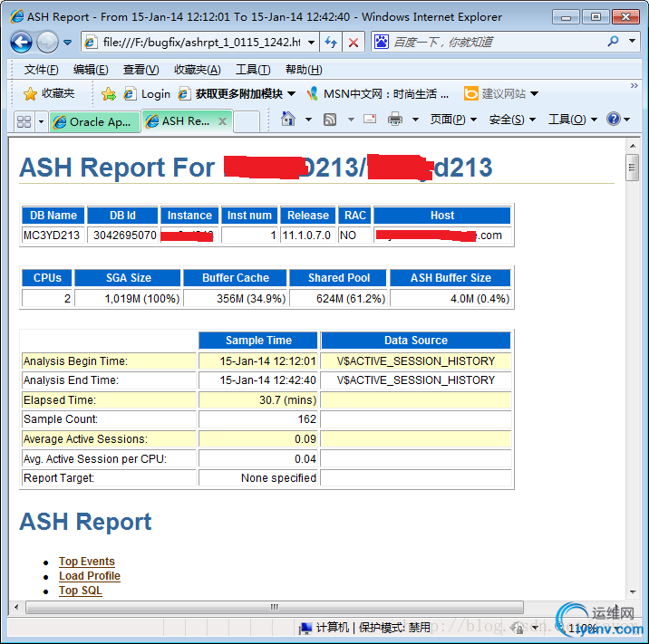Click the Baidu search provider paw icon
The image size is (649, 644).
pos(382,42)
